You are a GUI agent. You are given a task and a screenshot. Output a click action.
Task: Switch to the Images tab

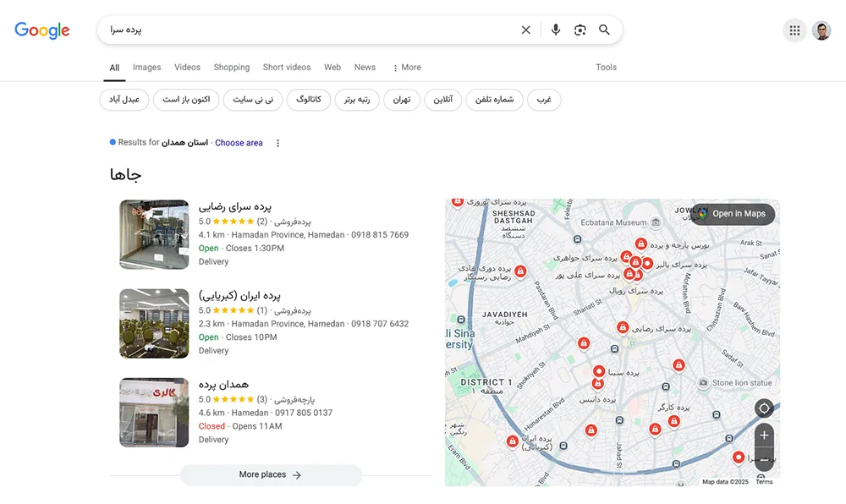click(x=146, y=68)
